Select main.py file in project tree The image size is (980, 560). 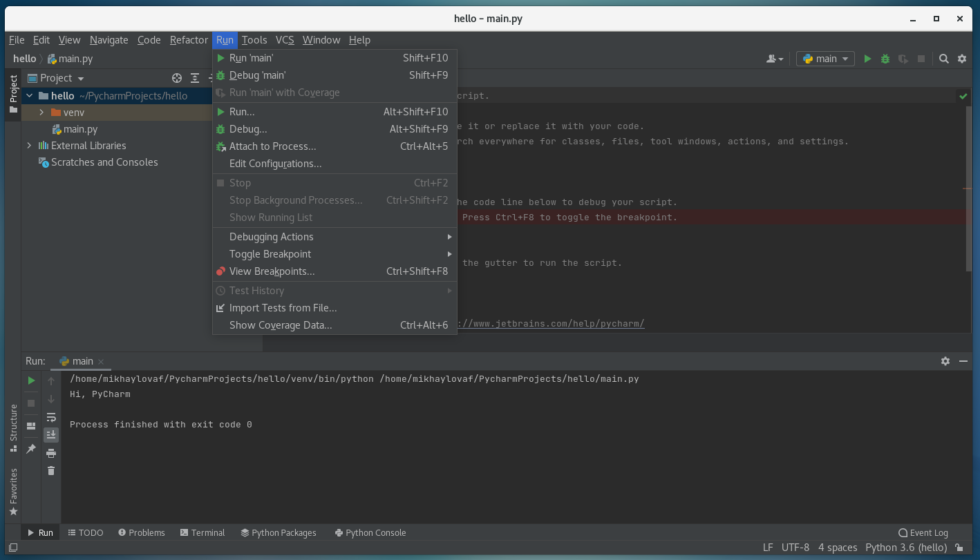(80, 129)
